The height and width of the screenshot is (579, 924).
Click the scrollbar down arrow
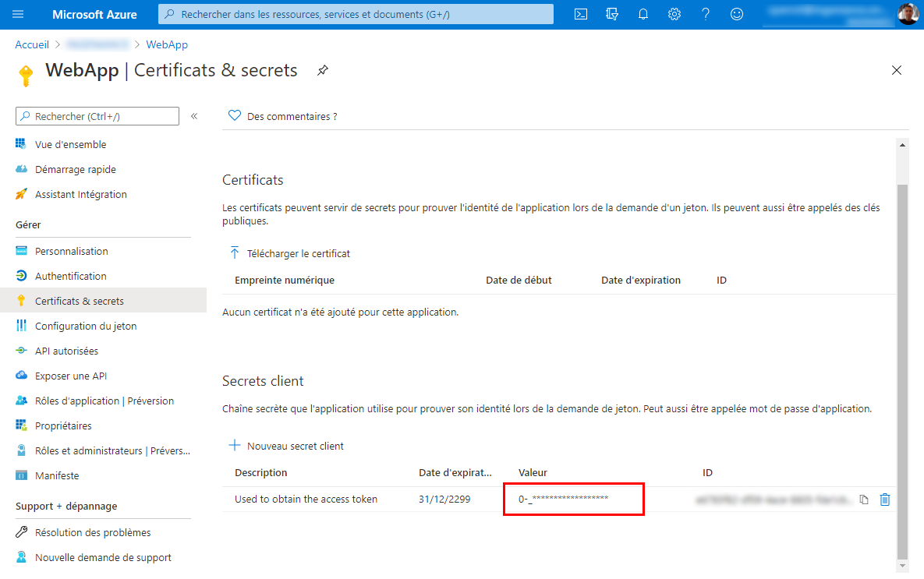[902, 566]
